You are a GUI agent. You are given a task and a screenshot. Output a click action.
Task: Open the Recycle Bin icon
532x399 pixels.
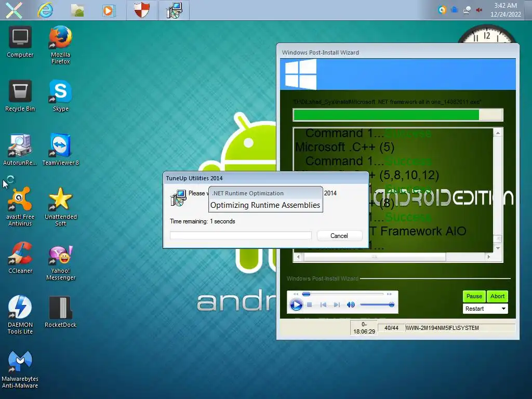pos(20,96)
